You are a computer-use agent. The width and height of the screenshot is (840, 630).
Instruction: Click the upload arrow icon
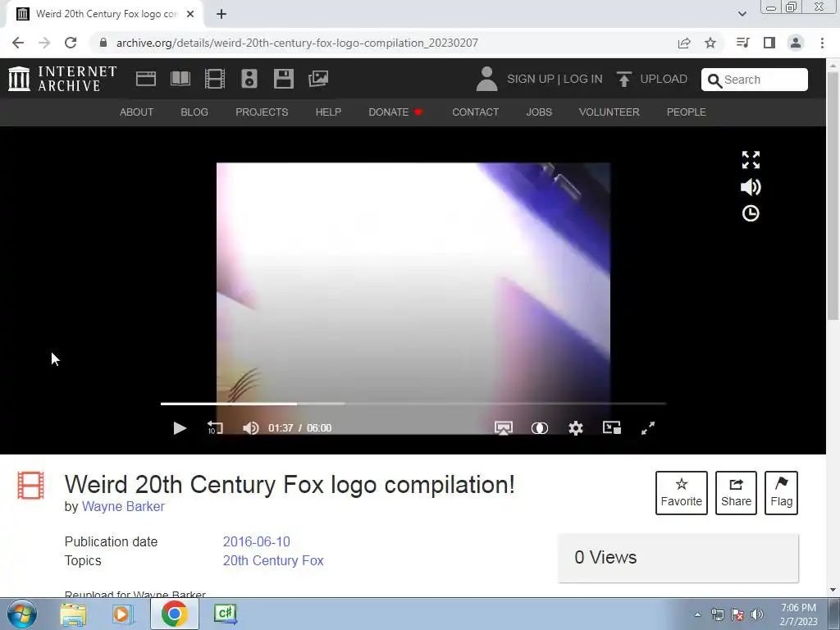pos(623,79)
